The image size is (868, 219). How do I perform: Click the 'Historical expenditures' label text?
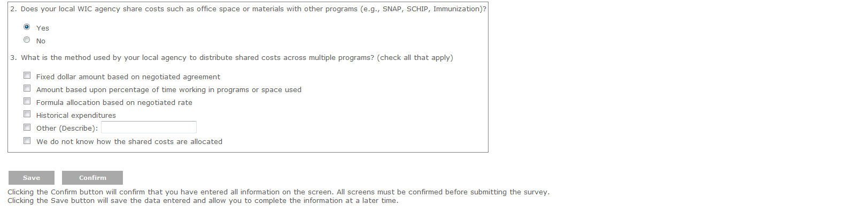tap(76, 116)
